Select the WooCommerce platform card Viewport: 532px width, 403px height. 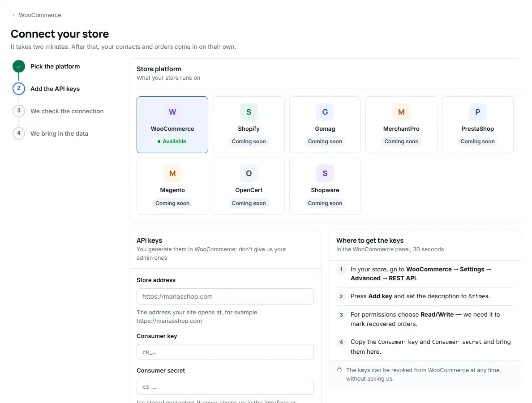pyautogui.click(x=172, y=124)
